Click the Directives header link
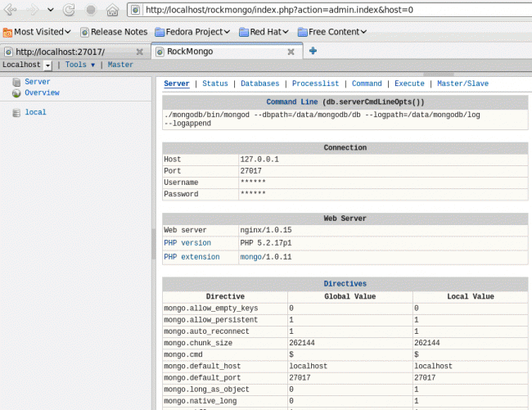Viewport: 532px width, 410px height. [345, 284]
